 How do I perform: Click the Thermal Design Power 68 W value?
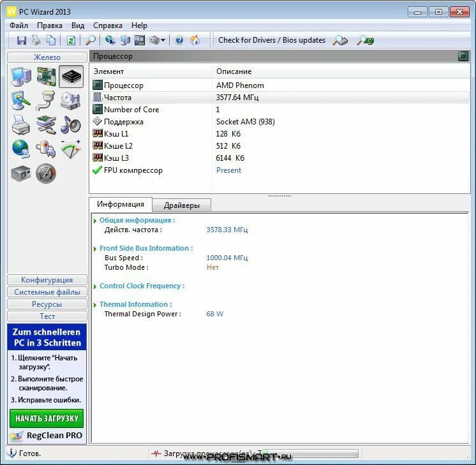click(215, 314)
